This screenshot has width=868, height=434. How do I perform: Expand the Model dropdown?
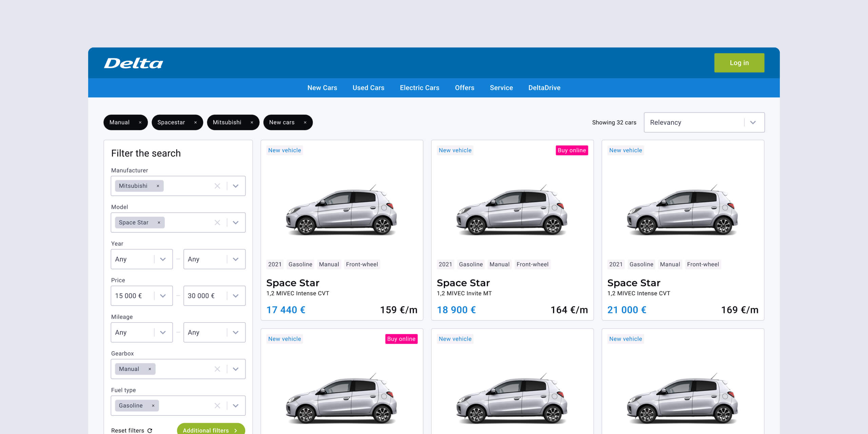(x=236, y=222)
